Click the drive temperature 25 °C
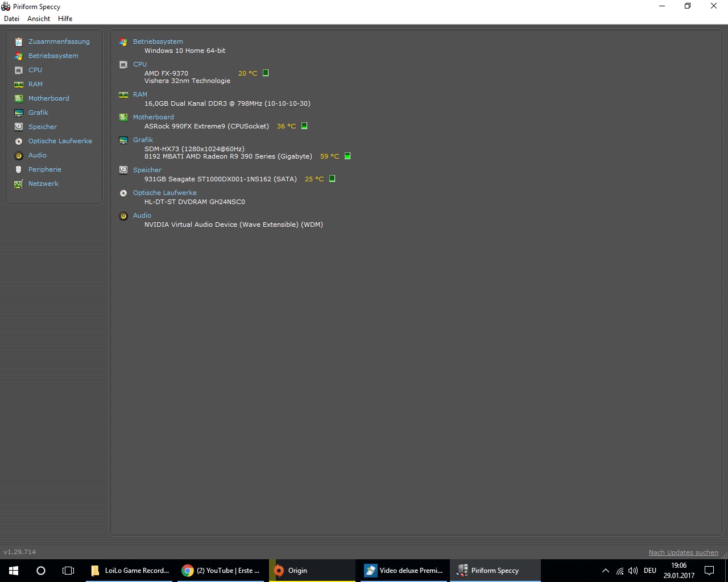The image size is (728, 582). click(x=315, y=179)
